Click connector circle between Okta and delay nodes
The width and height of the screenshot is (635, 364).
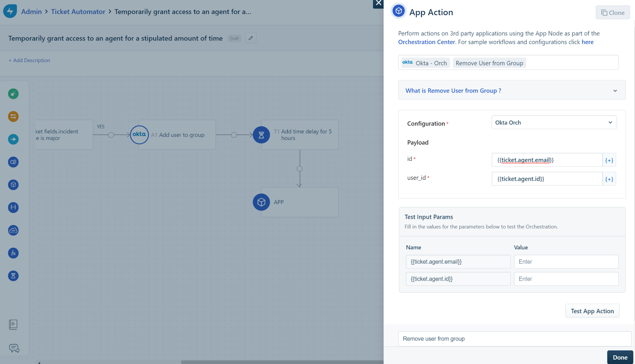point(234,135)
